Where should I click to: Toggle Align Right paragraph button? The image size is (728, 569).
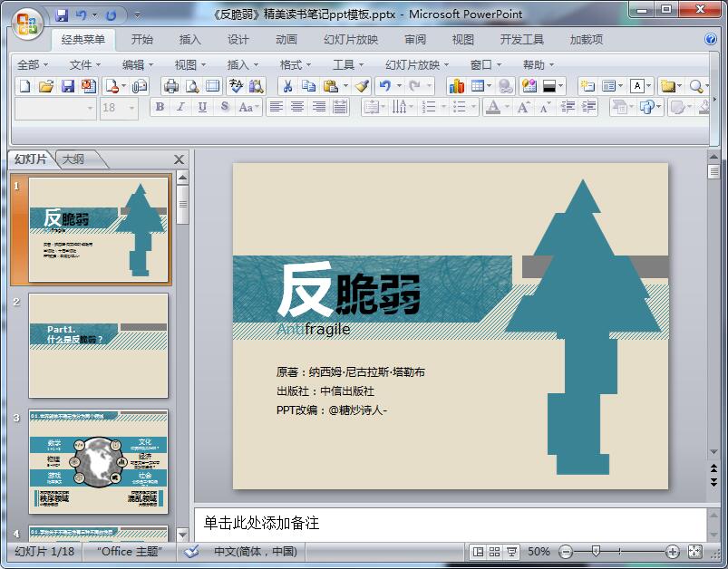coord(318,108)
